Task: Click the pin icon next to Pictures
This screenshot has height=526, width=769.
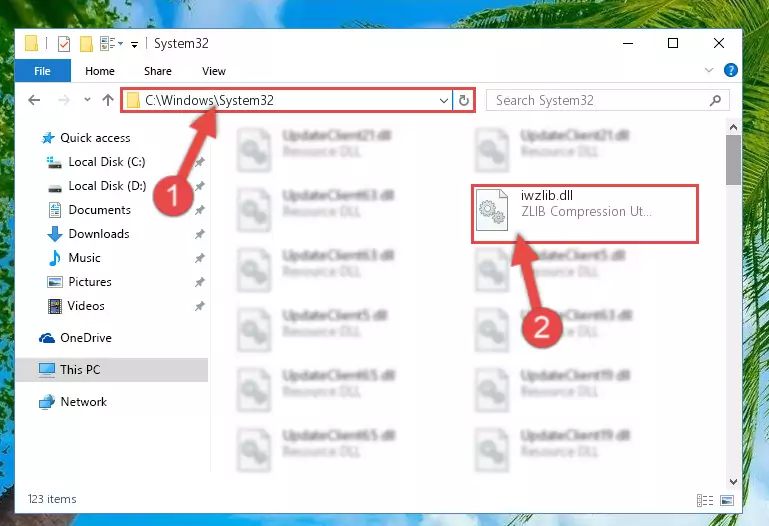Action: [x=200, y=282]
